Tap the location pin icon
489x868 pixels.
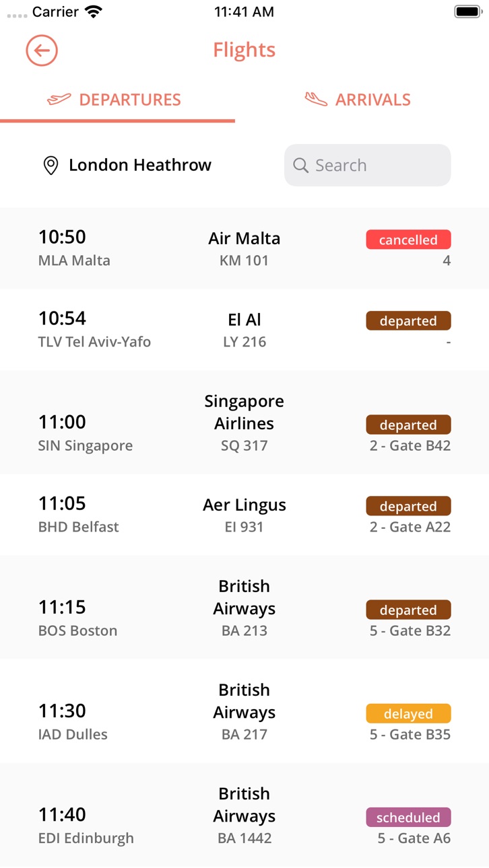51,166
